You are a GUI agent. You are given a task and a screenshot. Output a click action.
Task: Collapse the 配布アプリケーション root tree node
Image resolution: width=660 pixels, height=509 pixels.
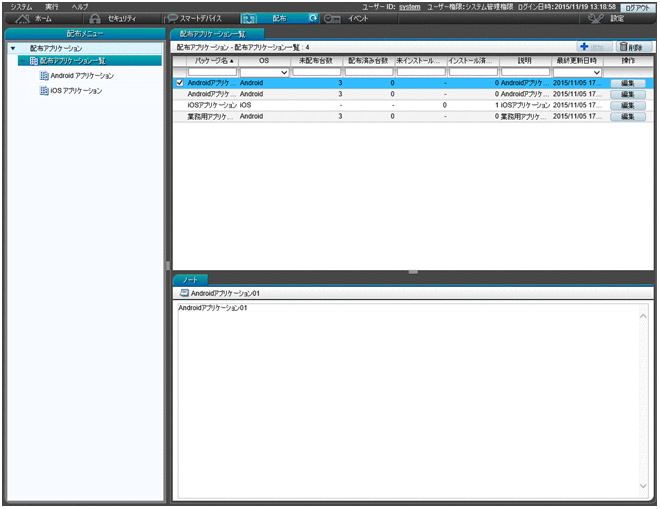(x=12, y=48)
